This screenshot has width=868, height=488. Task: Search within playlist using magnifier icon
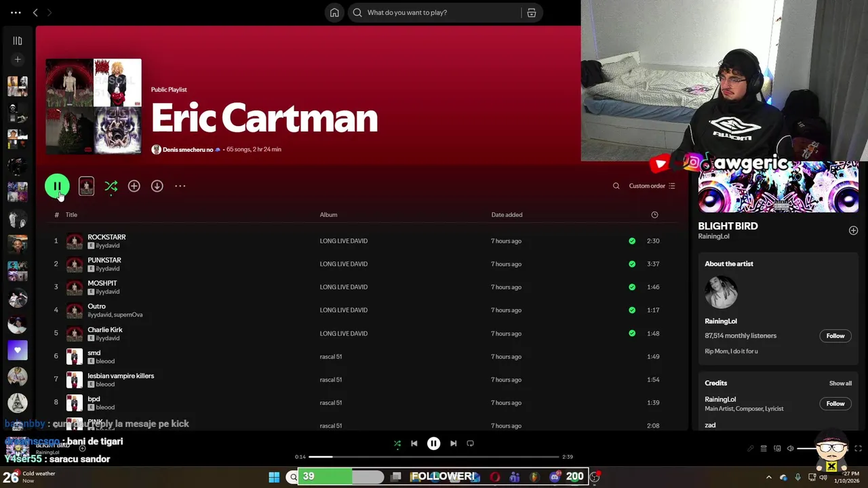tap(616, 186)
